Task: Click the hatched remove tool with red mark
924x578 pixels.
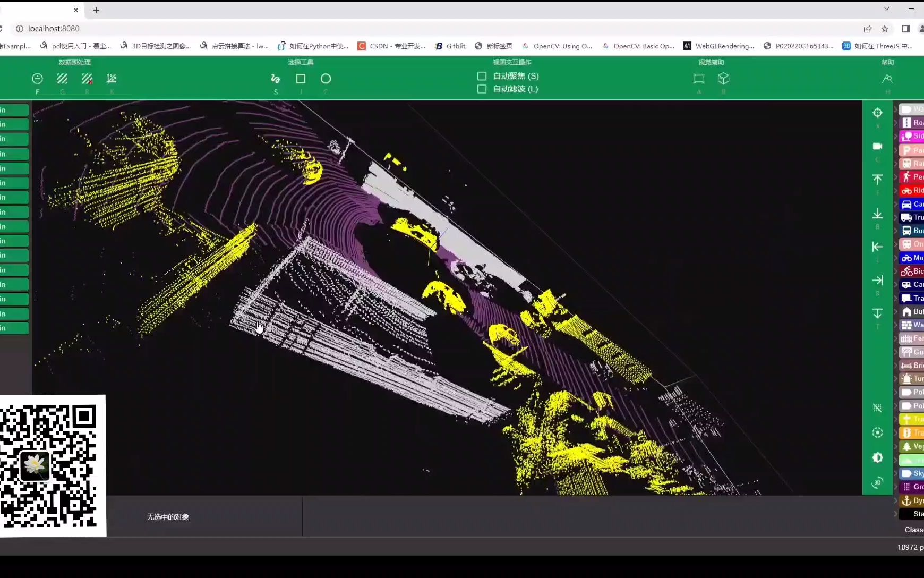Action: pos(87,79)
